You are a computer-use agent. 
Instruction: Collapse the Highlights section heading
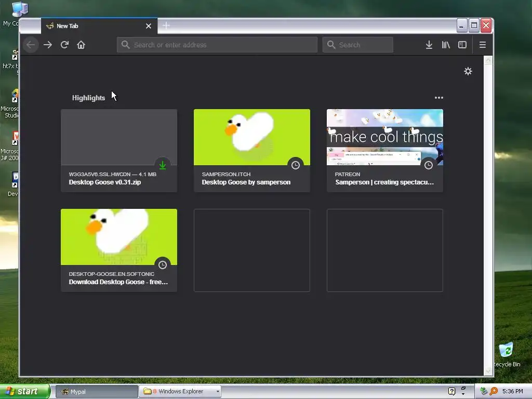pos(88,98)
